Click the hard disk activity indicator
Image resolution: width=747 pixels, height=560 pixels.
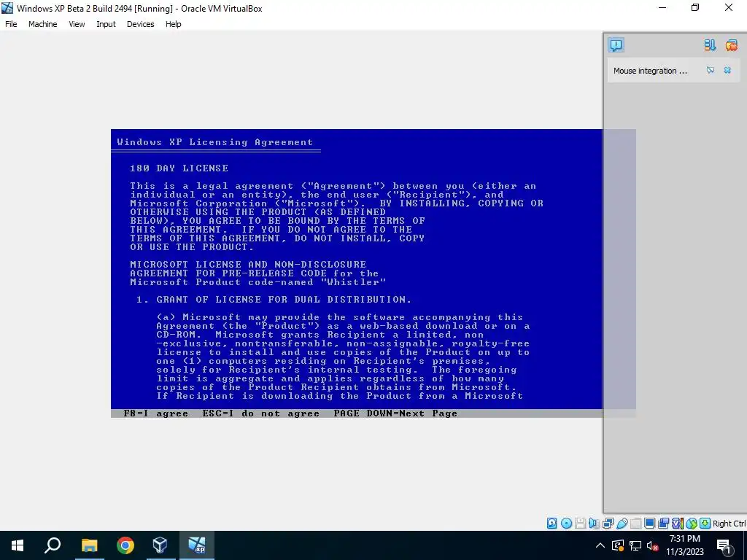[x=551, y=524]
